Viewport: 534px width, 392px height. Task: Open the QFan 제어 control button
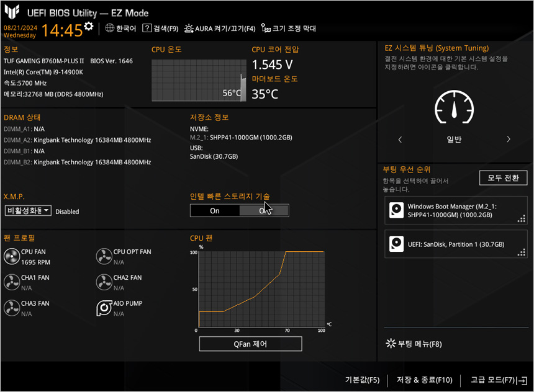tap(250, 344)
